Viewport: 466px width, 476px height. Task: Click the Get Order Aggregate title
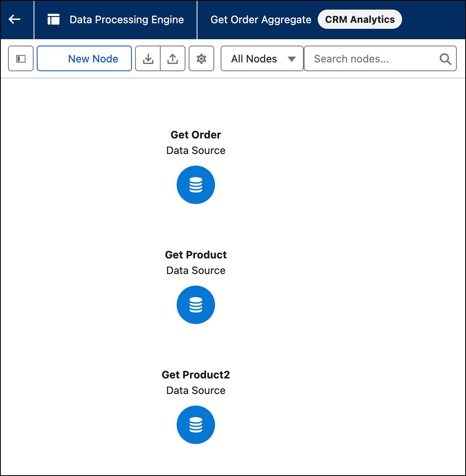click(x=261, y=20)
